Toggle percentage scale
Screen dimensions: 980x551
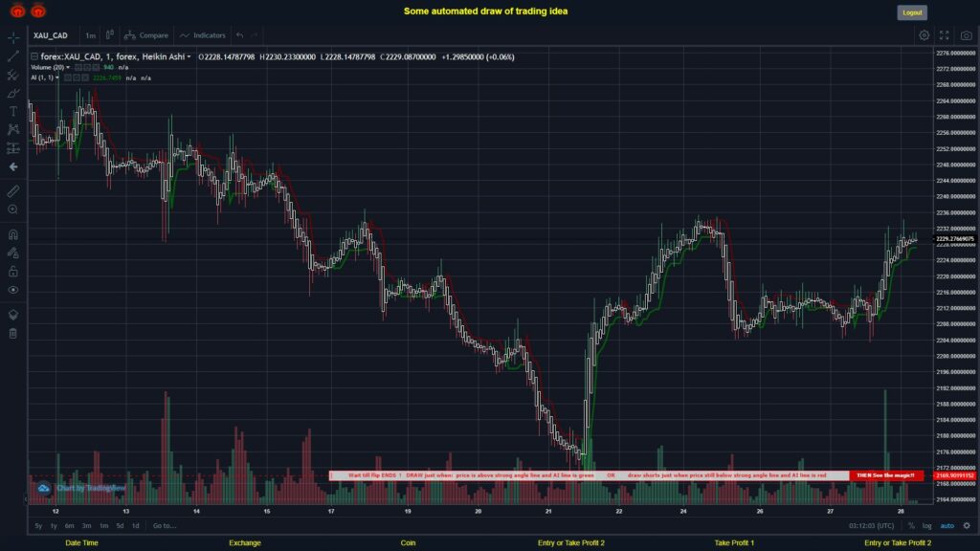tap(911, 526)
